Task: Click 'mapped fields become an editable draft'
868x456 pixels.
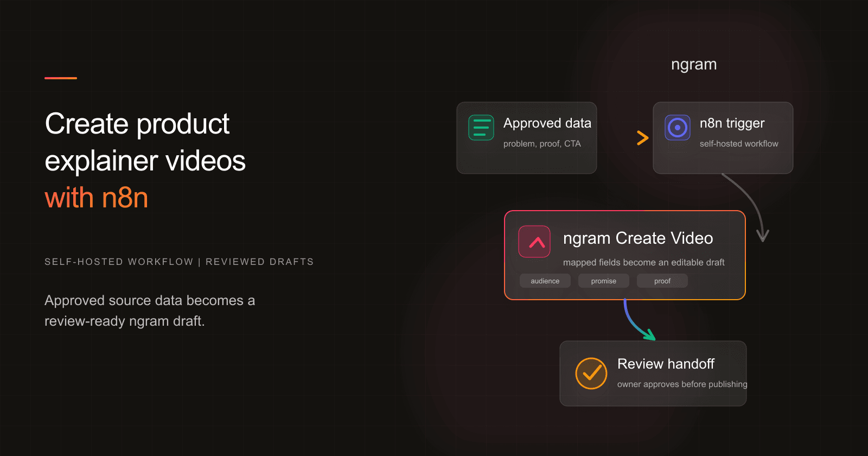Action: 644,262
